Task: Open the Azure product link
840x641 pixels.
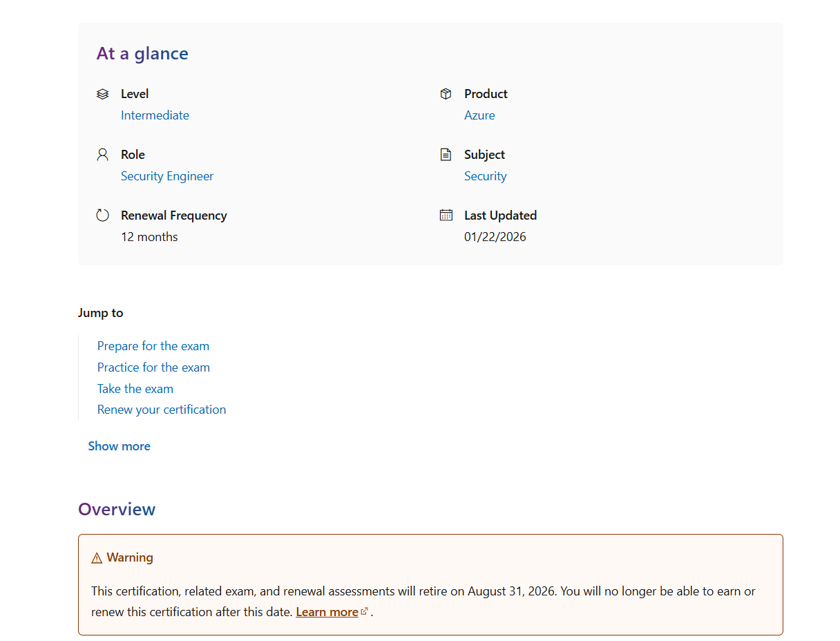Action: (x=479, y=115)
